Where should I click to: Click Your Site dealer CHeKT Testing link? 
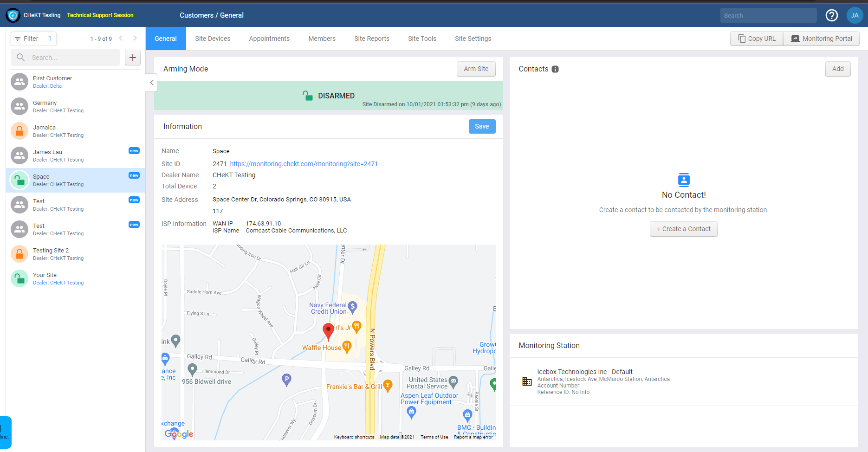(58, 283)
